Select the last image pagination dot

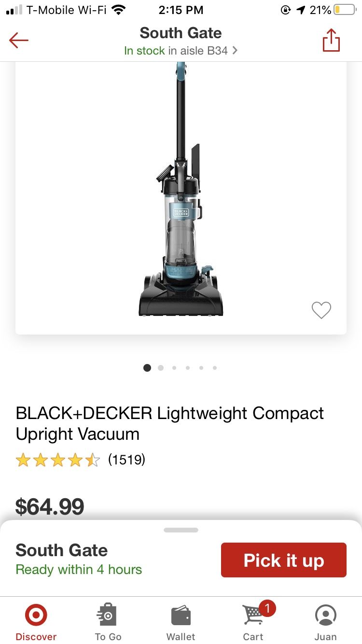[x=215, y=368]
